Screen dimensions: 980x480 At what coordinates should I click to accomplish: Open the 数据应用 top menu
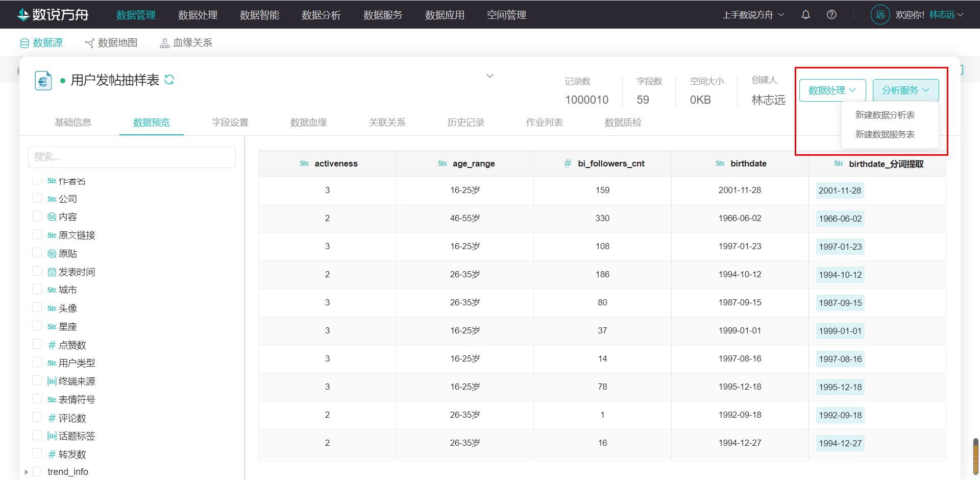[x=445, y=15]
